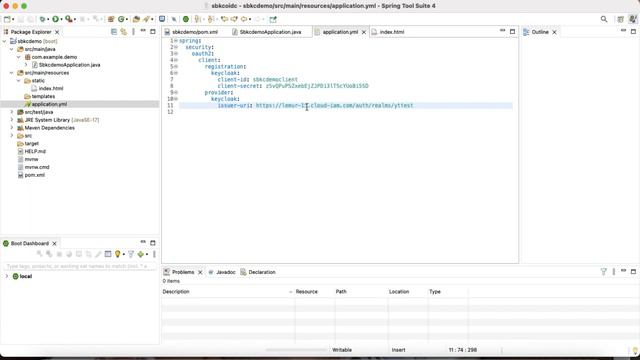Expand the src/test/java folder
Screen dimensions: 640x360
click(11, 112)
